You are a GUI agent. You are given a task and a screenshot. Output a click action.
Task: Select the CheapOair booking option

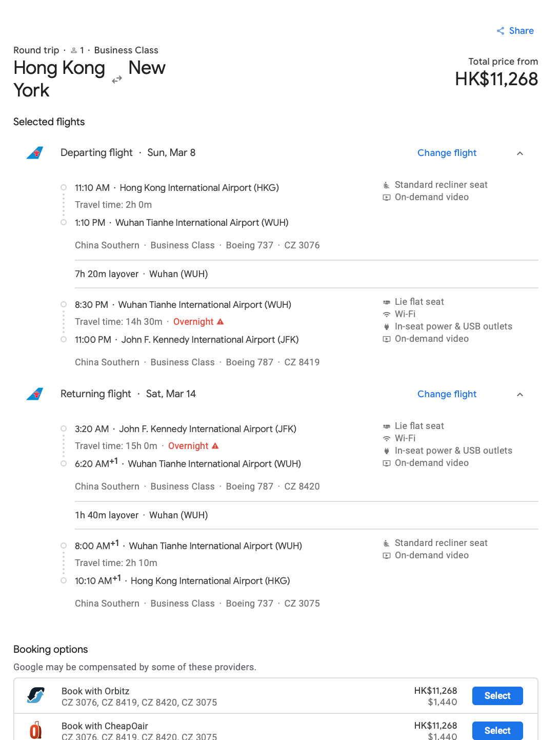497,730
